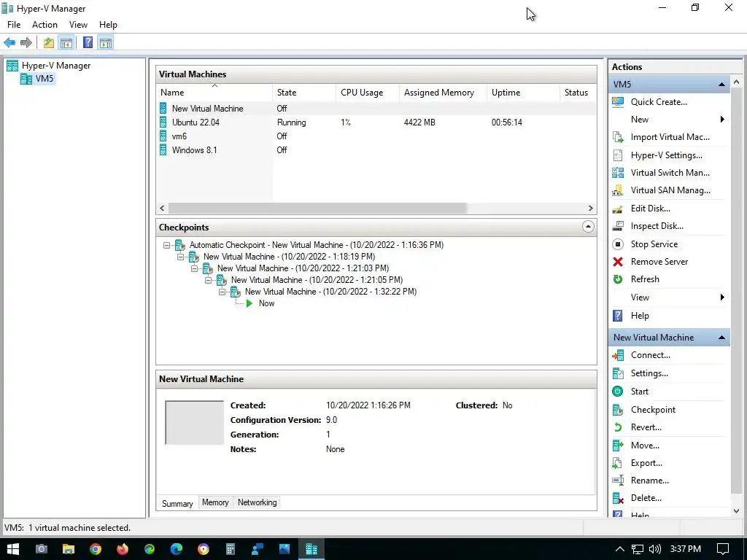This screenshot has width=747, height=560.
Task: Open Virtual SAN Manager action
Action: tap(670, 190)
